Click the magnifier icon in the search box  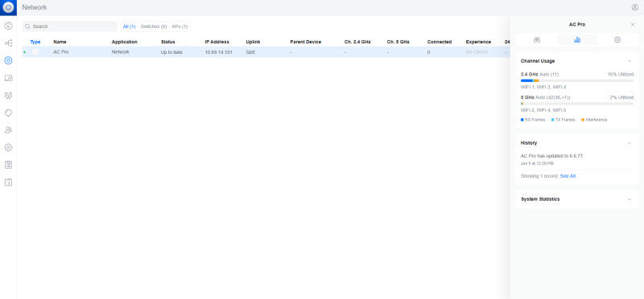tap(27, 27)
